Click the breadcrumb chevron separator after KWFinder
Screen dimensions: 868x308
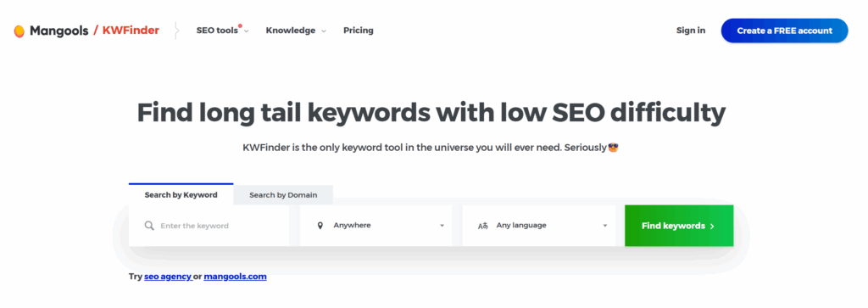[x=176, y=31]
